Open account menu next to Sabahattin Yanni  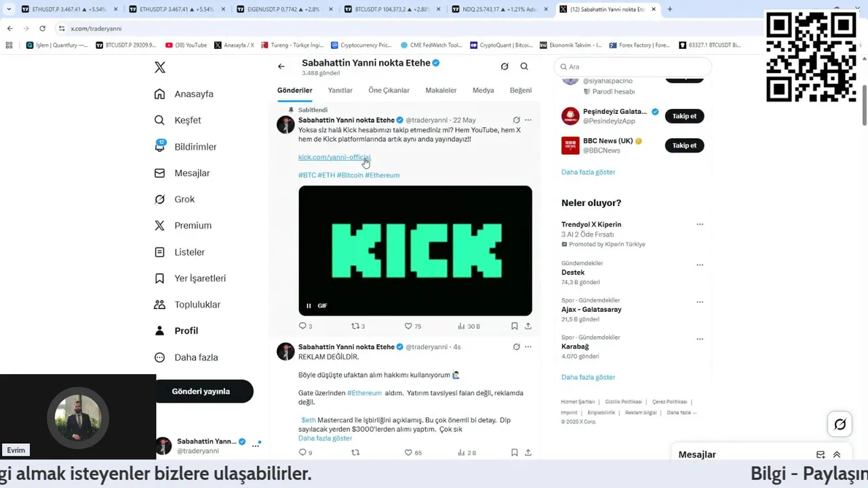click(x=256, y=445)
